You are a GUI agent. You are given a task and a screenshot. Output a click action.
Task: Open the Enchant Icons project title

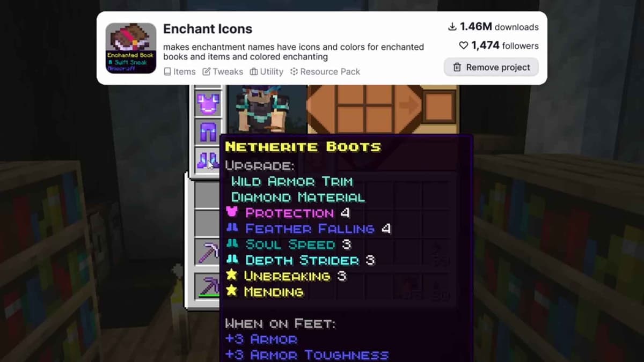coord(208,29)
